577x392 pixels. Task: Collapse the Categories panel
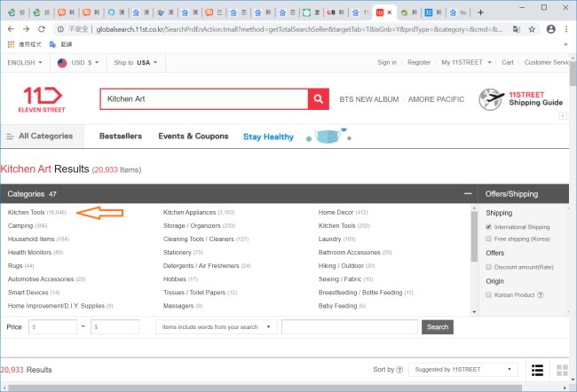click(467, 193)
